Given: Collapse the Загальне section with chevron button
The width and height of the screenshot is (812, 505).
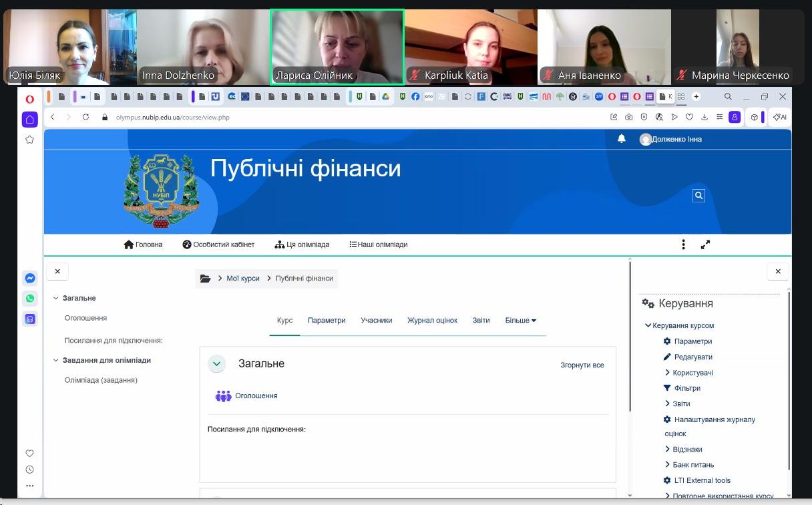Looking at the screenshot, I should (216, 364).
